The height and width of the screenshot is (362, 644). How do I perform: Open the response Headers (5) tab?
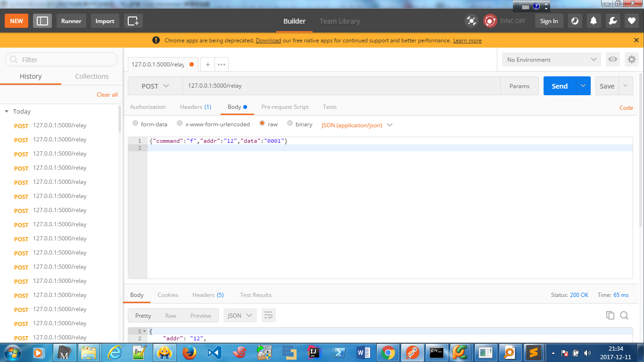(208, 295)
